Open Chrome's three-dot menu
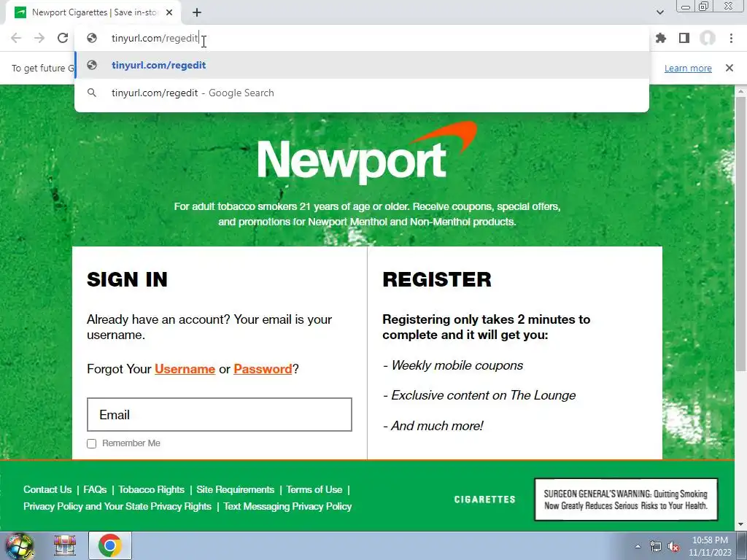The height and width of the screenshot is (560, 747). 731,38
